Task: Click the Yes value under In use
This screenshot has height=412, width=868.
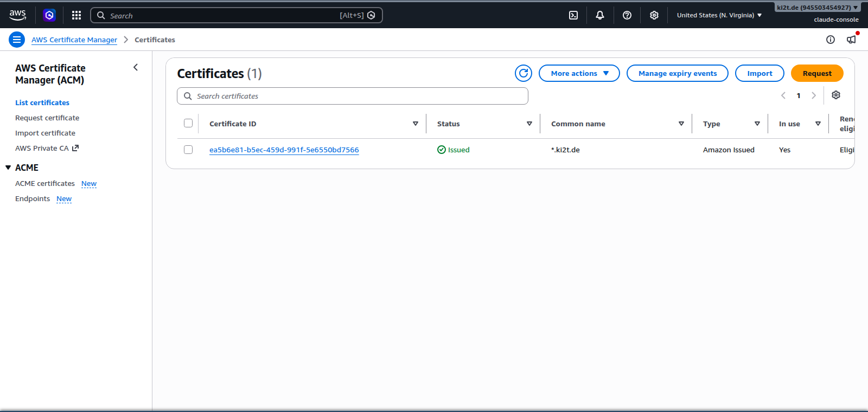Action: tap(784, 150)
